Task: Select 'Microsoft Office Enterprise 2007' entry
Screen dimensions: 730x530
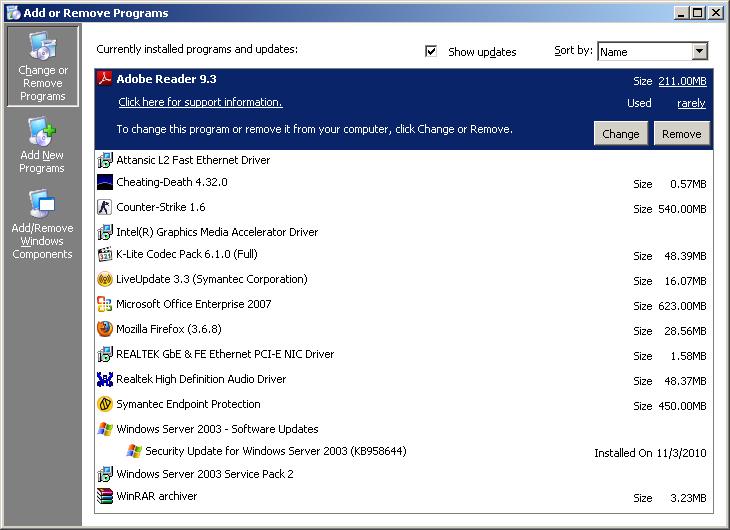Action: (x=404, y=304)
